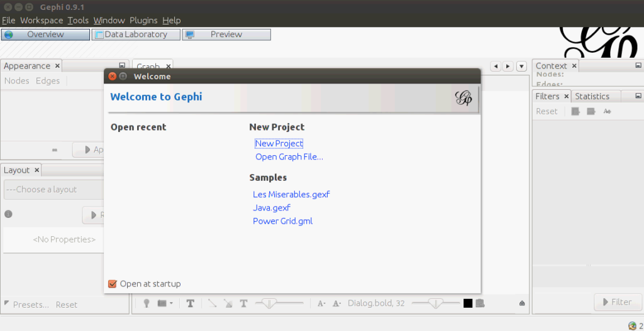Toggle show edges diagonal line icon

point(213,303)
